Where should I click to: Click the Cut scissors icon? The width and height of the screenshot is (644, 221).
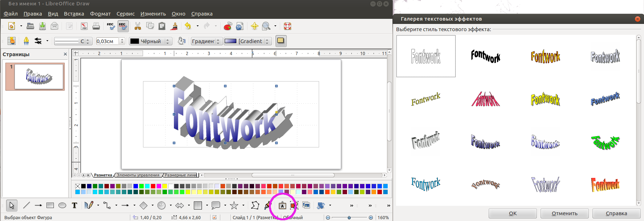[138, 26]
